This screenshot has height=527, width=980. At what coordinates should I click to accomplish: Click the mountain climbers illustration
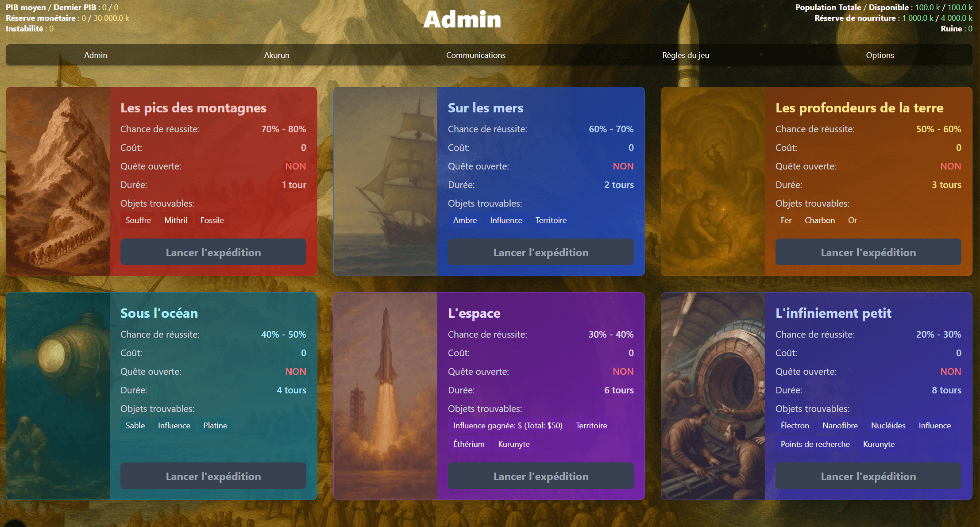[x=58, y=181]
